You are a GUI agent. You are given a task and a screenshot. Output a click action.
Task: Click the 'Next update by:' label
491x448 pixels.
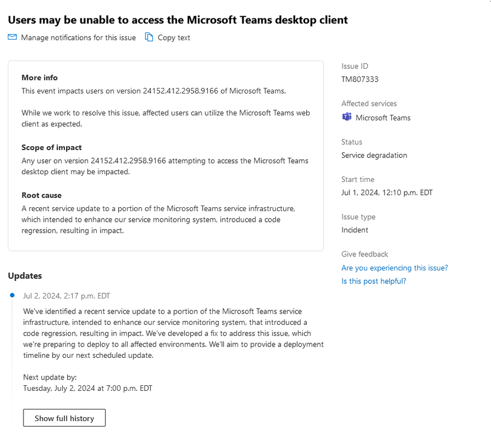tap(50, 377)
